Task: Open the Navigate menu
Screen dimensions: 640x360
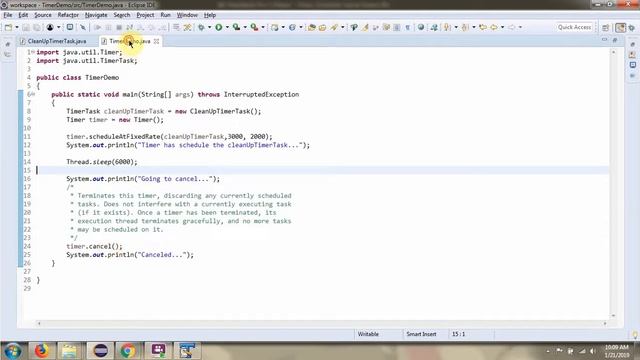Action: pyautogui.click(x=96, y=15)
